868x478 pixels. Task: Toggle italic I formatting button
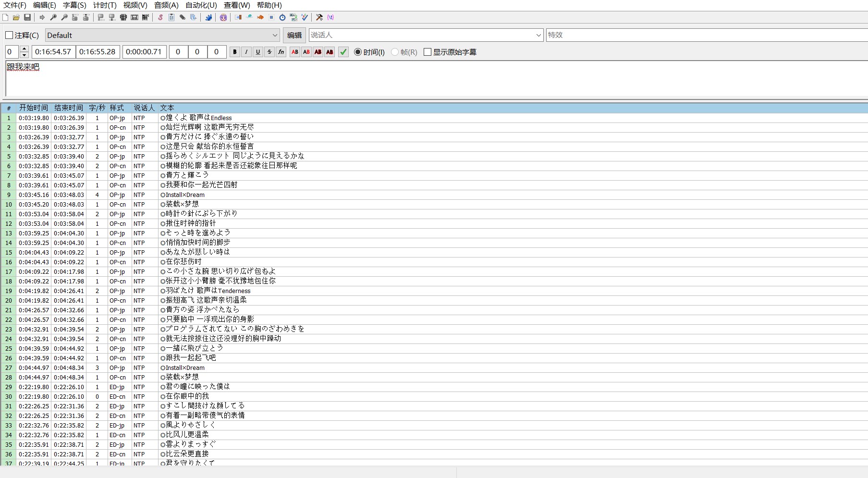coord(246,52)
